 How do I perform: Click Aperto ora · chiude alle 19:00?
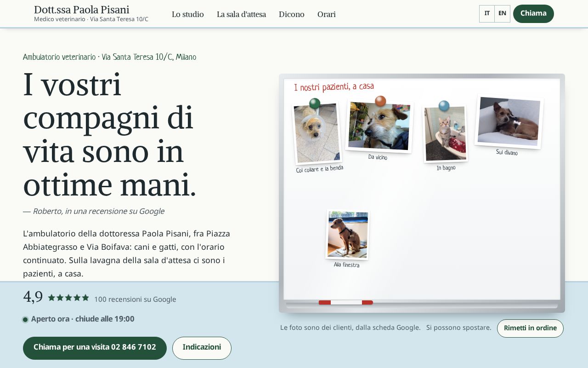point(83,319)
